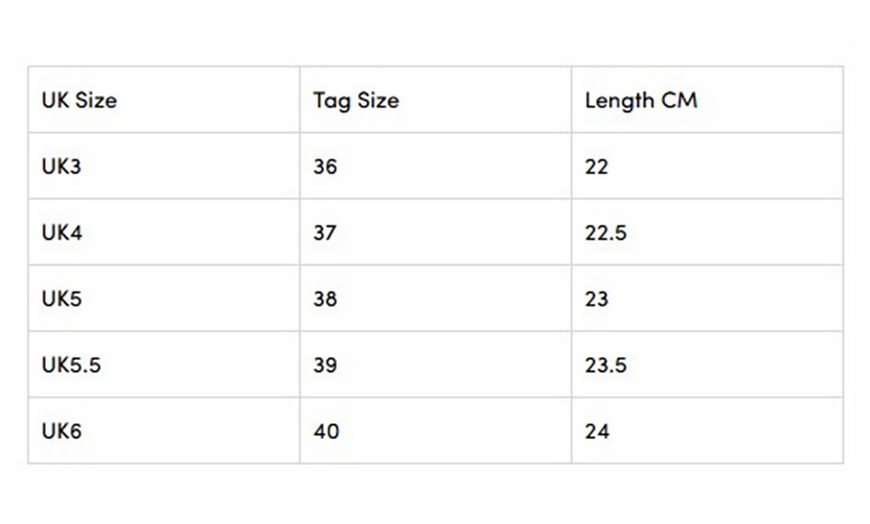Click the UK Size column header
The width and height of the screenshot is (870, 524).
79,100
